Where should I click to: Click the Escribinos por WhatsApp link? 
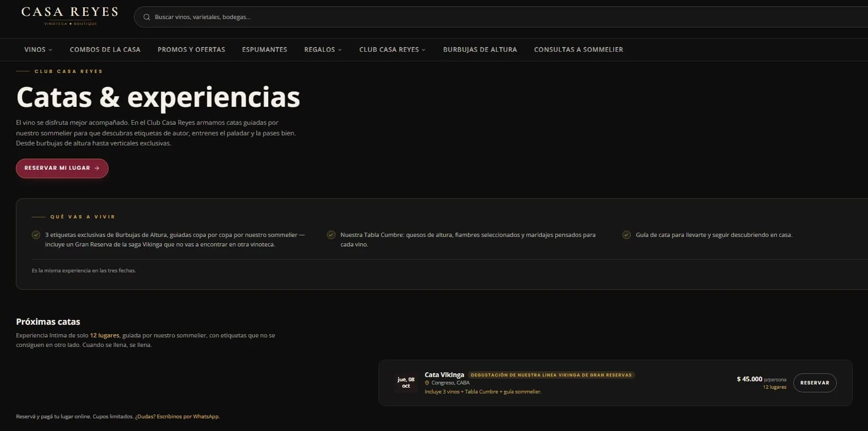[x=188, y=417]
